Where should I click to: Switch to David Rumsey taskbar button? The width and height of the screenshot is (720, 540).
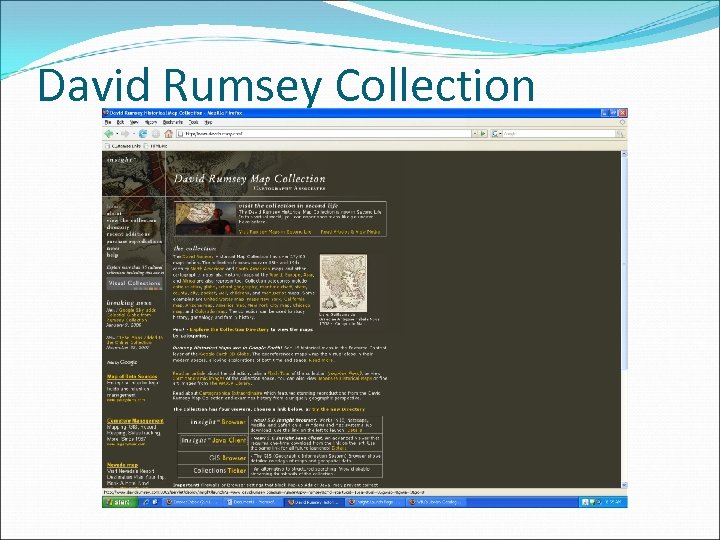click(314, 502)
